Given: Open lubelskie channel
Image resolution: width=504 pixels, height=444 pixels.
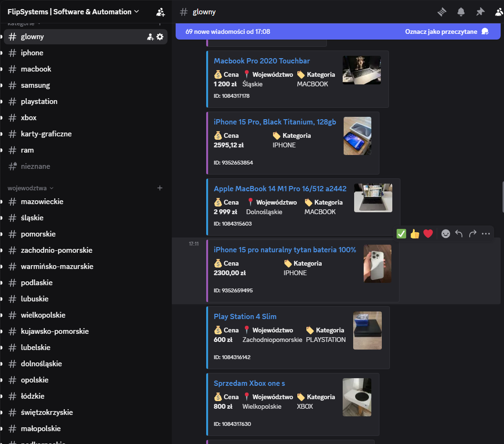Looking at the screenshot, I should point(85,348).
